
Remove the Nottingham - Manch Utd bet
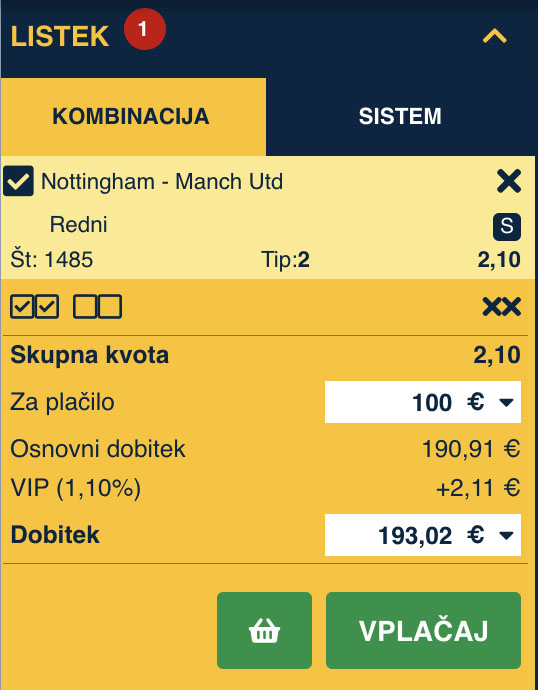pos(509,181)
